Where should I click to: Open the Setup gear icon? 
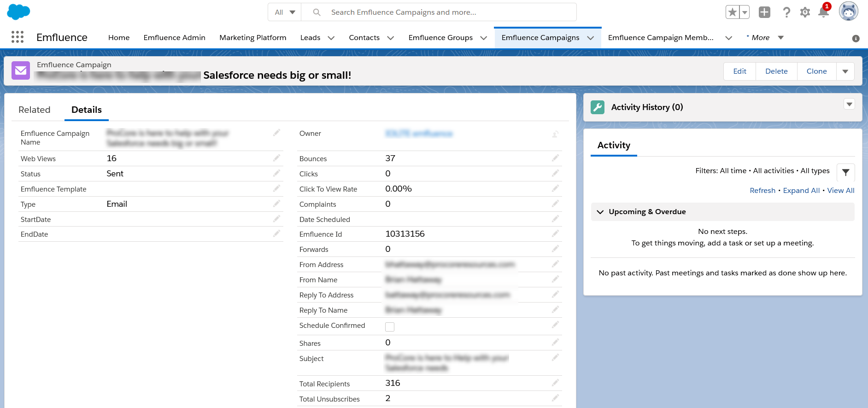[805, 12]
